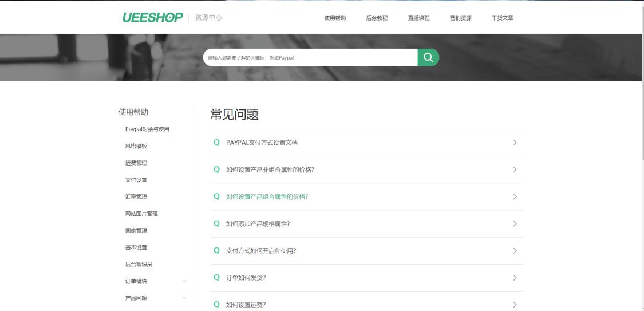Click the green search magnifier button
The height and width of the screenshot is (311, 644).
(428, 57)
